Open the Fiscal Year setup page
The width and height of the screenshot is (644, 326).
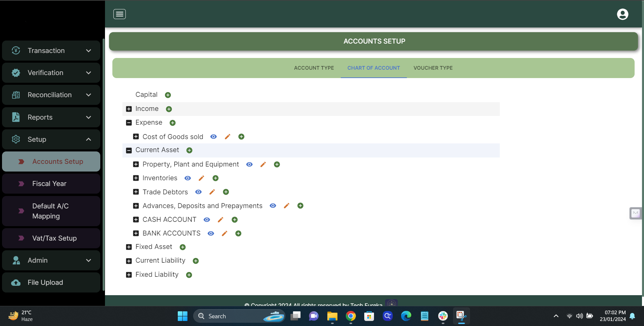[x=51, y=184]
